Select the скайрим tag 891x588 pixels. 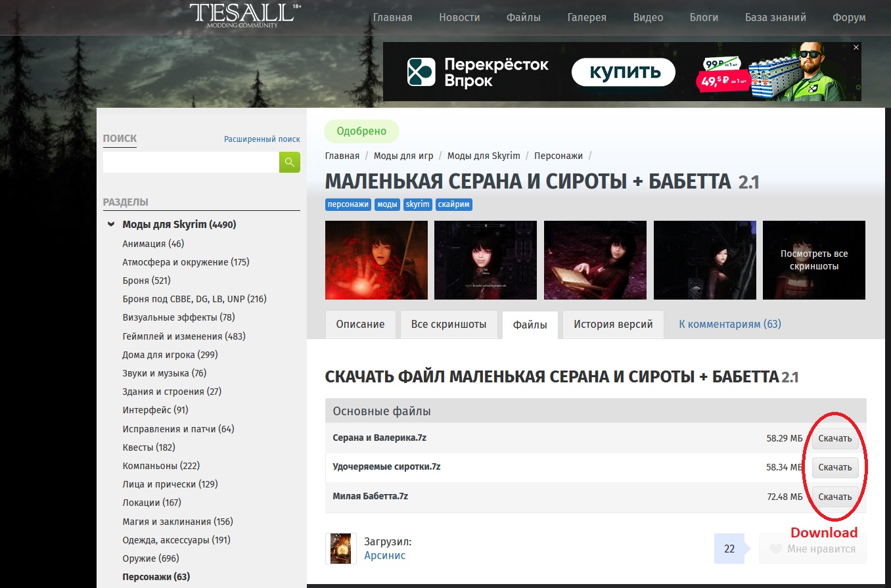[x=454, y=204]
